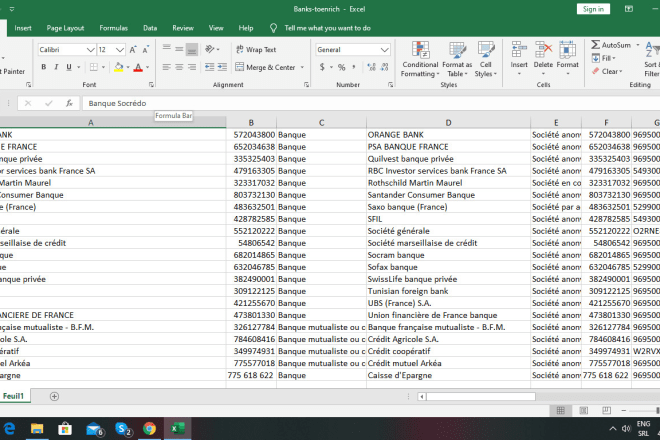Image resolution: width=660 pixels, height=440 pixels.
Task: Switch to the Data tab
Action: (150, 28)
